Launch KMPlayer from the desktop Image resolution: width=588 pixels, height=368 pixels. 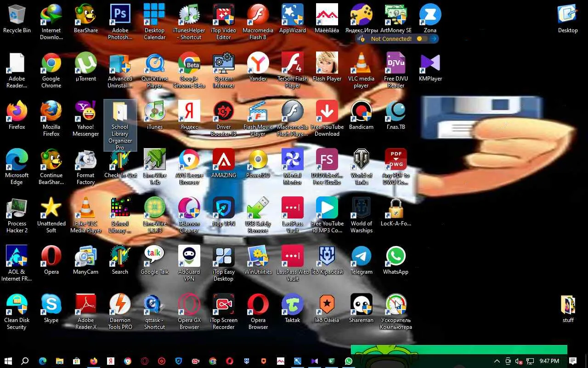[x=430, y=67]
